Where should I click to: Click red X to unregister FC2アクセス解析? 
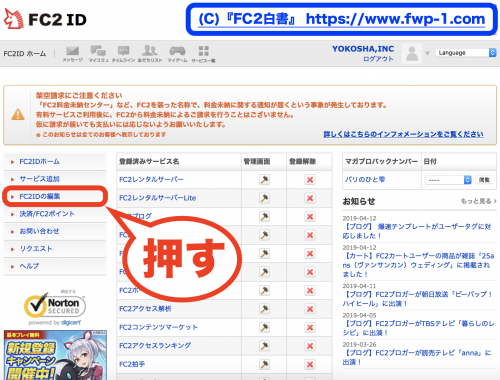point(310,309)
